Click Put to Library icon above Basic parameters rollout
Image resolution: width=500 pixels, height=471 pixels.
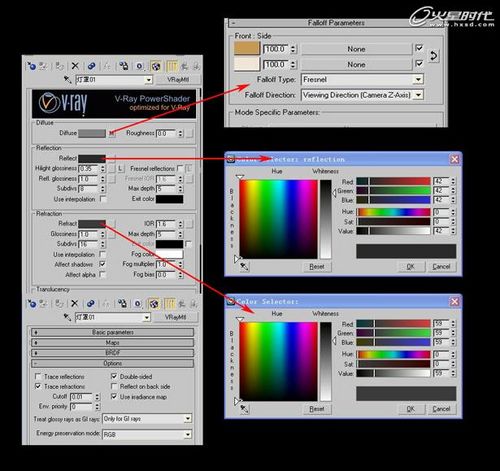122,304
